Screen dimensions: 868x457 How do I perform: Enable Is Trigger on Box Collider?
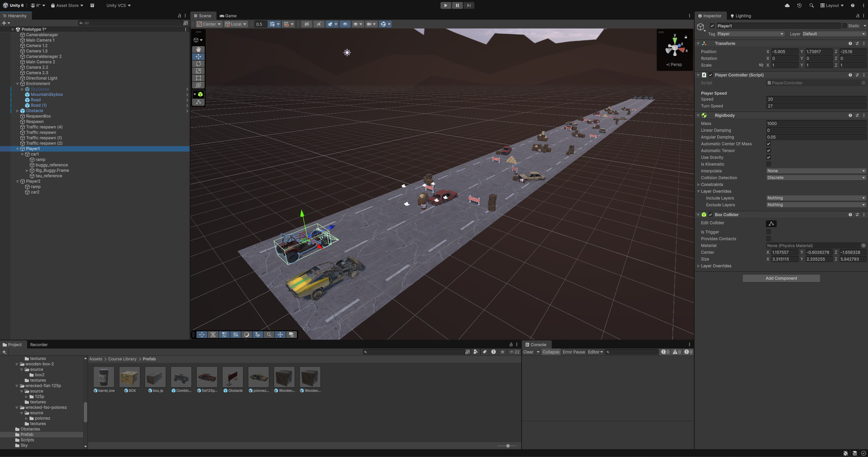(769, 232)
